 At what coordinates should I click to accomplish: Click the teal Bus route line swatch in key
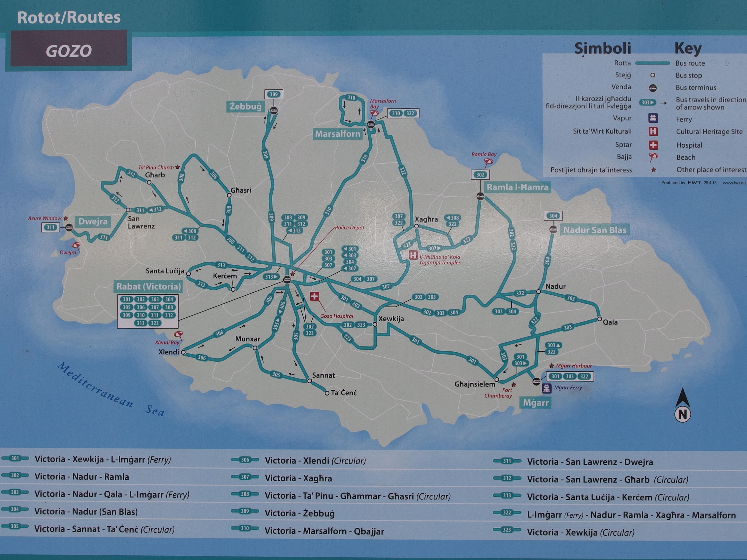pos(652,63)
